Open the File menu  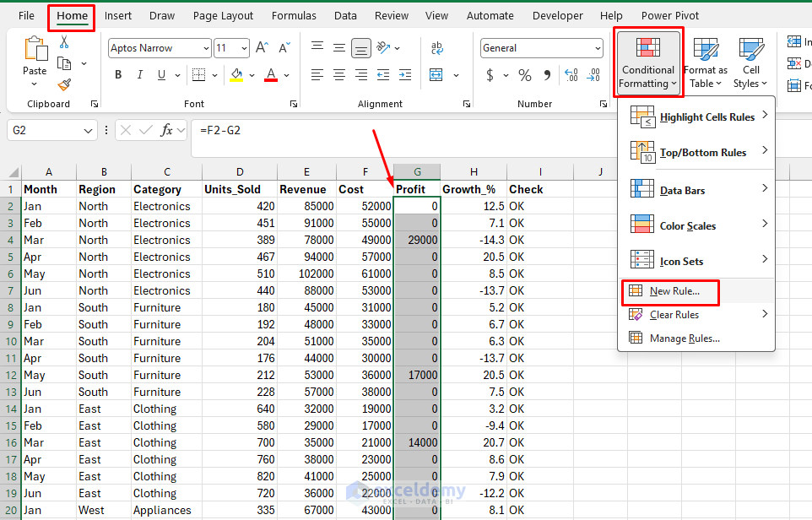pos(26,16)
